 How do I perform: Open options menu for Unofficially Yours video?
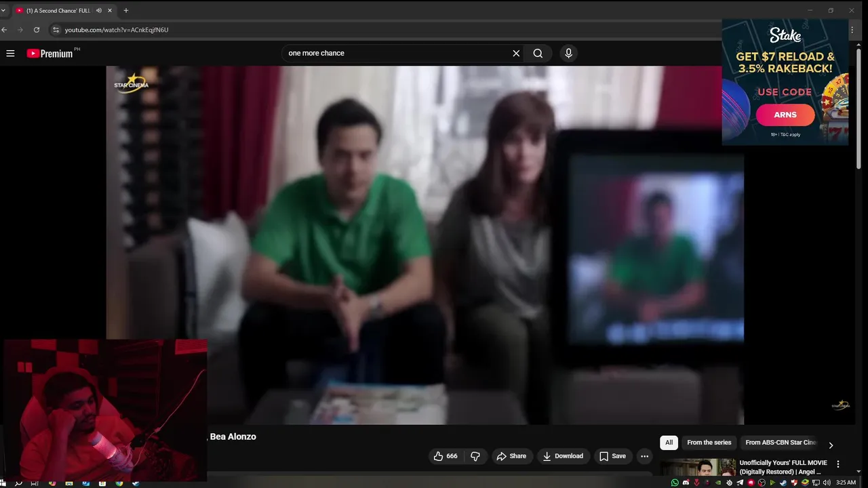838,464
